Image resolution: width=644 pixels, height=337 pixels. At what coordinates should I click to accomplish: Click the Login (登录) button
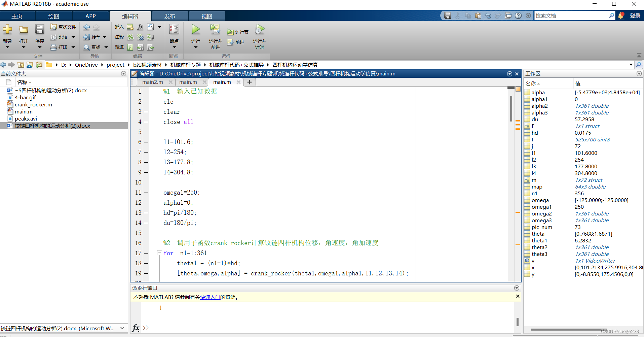tap(635, 16)
